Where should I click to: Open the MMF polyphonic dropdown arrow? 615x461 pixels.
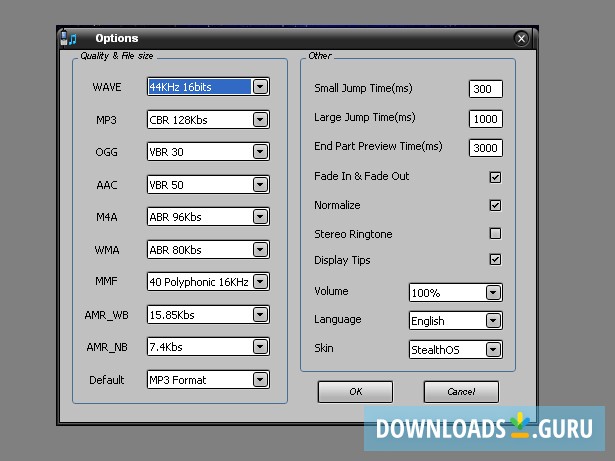click(x=260, y=281)
